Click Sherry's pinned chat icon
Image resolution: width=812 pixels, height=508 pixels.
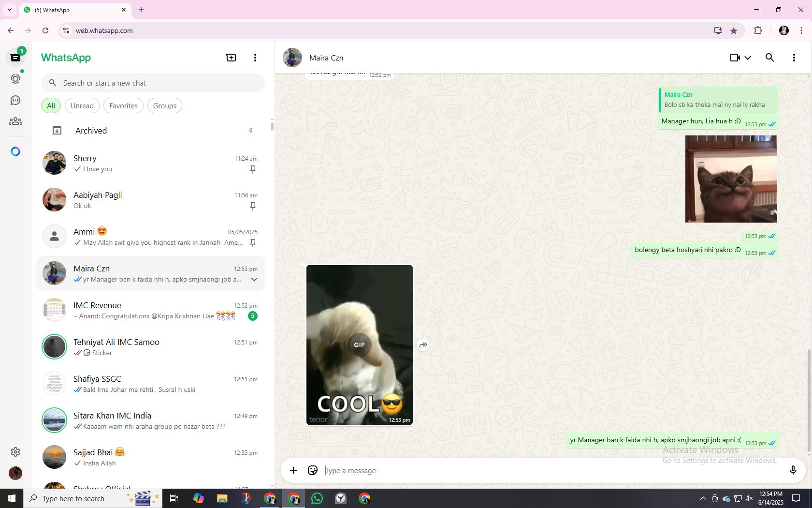tap(252, 169)
